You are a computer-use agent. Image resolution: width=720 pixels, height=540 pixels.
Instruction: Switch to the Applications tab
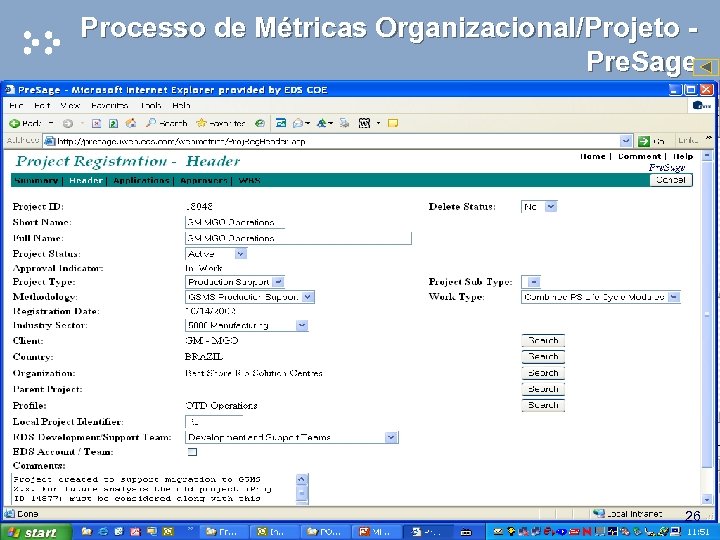pyautogui.click(x=141, y=180)
